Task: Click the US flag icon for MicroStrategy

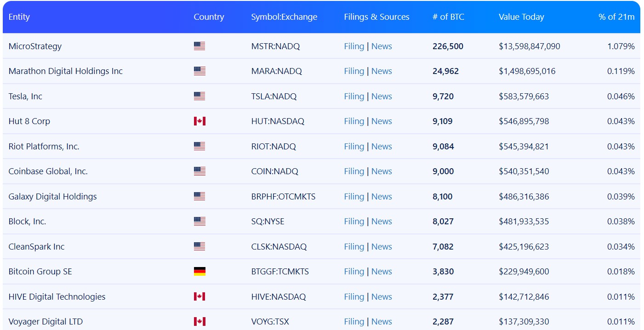Action: pyautogui.click(x=199, y=46)
